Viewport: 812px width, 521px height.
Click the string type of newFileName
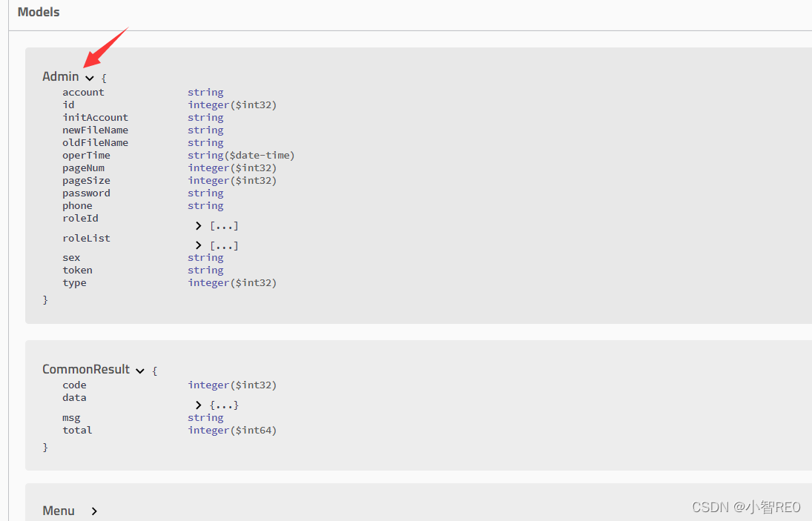(205, 130)
